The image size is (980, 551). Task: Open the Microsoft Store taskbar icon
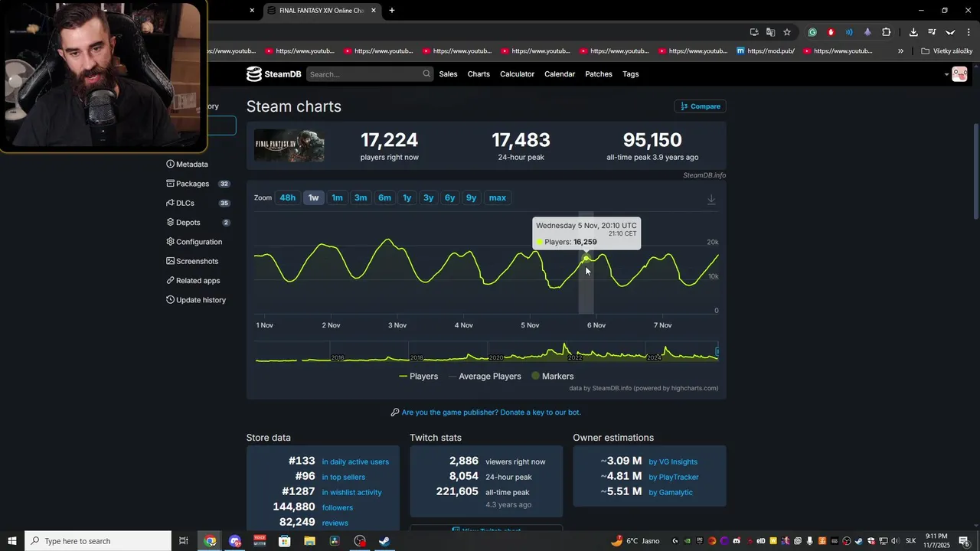tap(285, 541)
